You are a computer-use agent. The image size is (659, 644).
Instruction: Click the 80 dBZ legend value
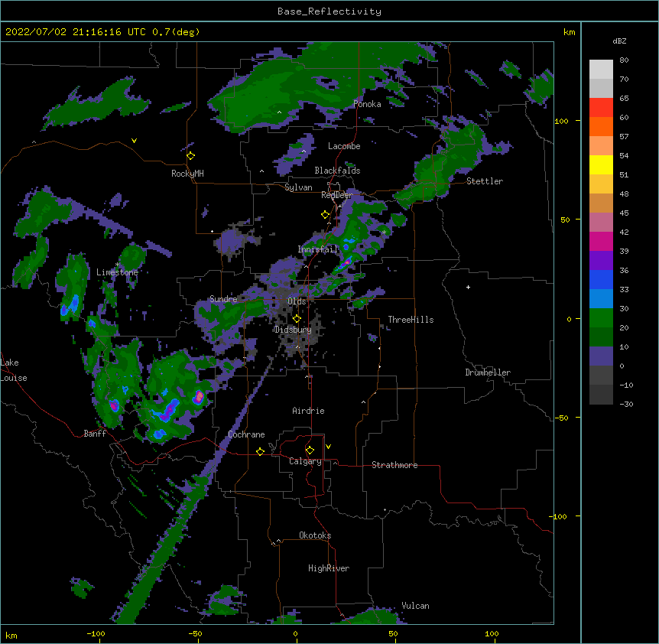[624, 60]
